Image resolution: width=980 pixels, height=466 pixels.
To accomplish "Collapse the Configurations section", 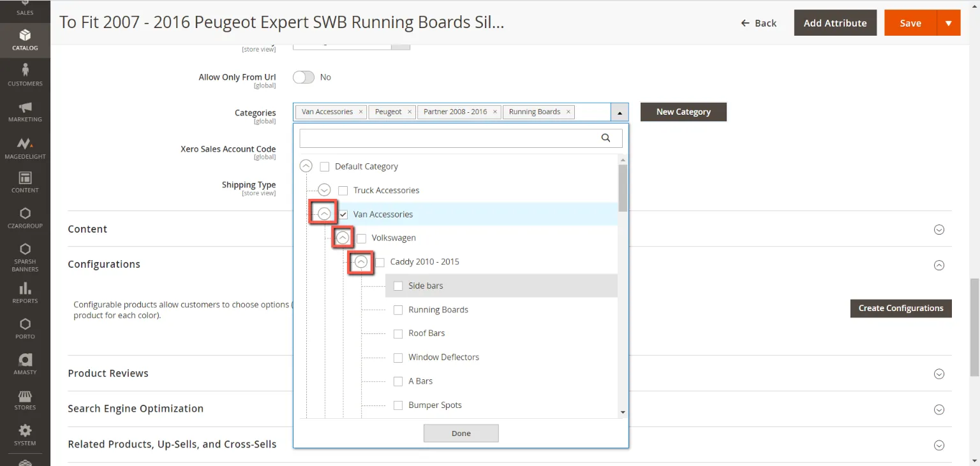I will coord(939,265).
